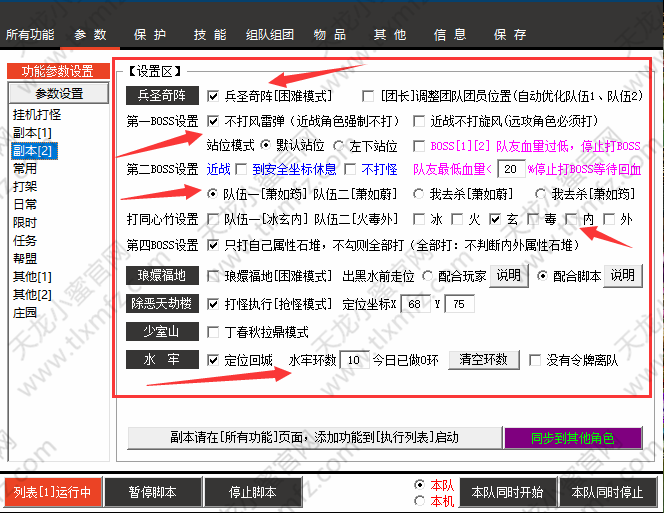
Task: Enable 琅嬛福地[困难模式] checkbox
Action: pyautogui.click(x=213, y=277)
